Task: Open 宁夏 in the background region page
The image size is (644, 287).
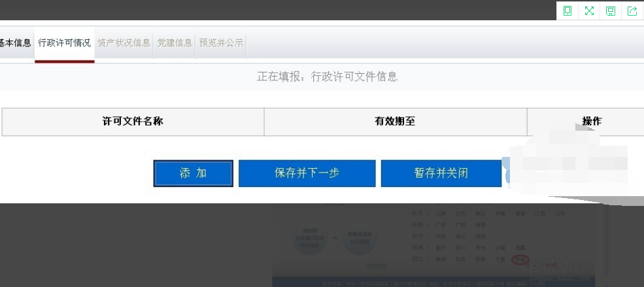Action: (x=500, y=260)
